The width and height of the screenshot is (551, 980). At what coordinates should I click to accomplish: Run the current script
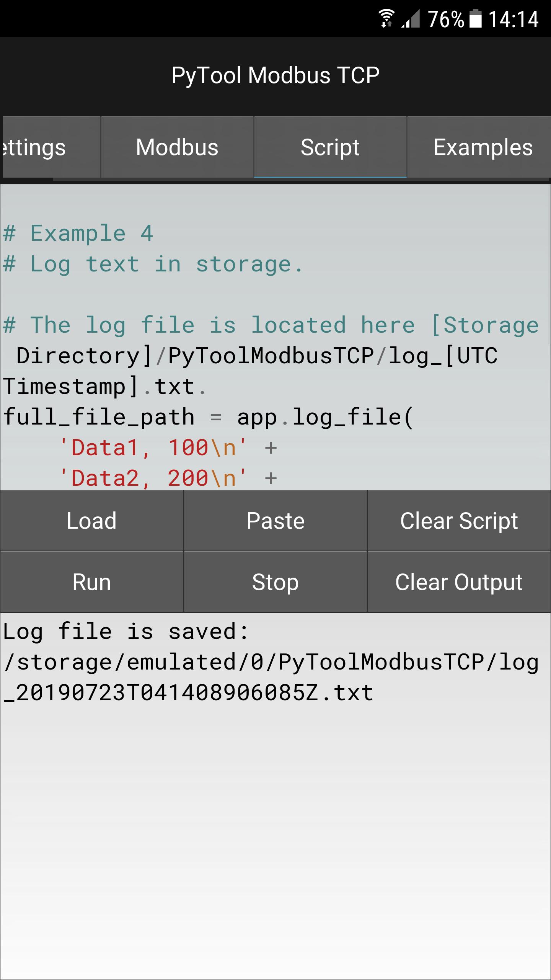coord(92,582)
